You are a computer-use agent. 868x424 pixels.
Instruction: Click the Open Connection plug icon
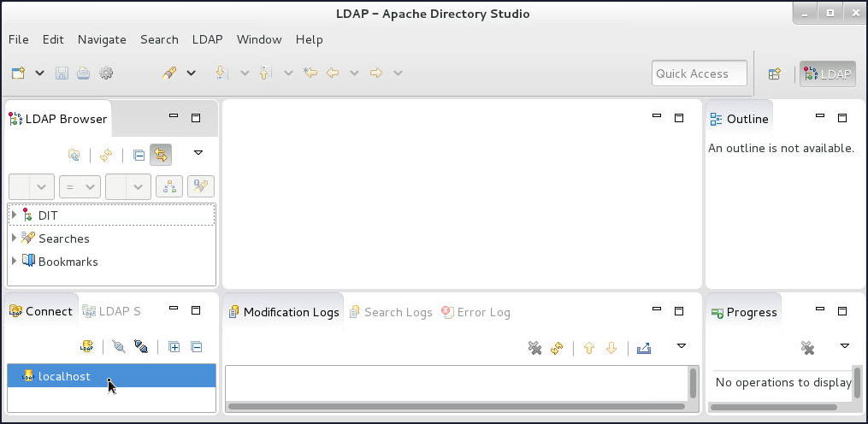pyautogui.click(x=119, y=347)
